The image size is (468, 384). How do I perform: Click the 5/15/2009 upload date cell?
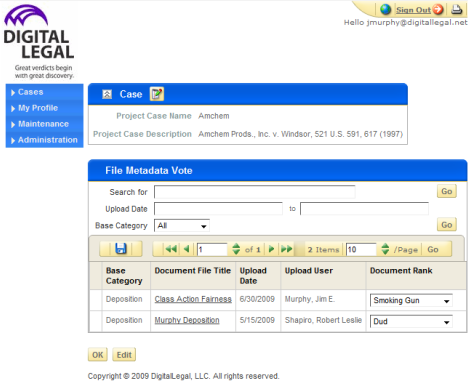pyautogui.click(x=257, y=320)
